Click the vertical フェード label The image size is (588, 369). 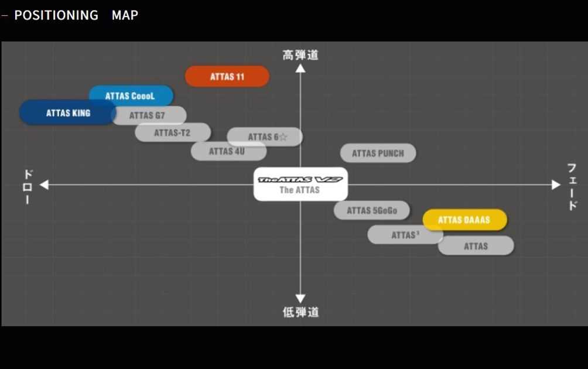pos(572,186)
